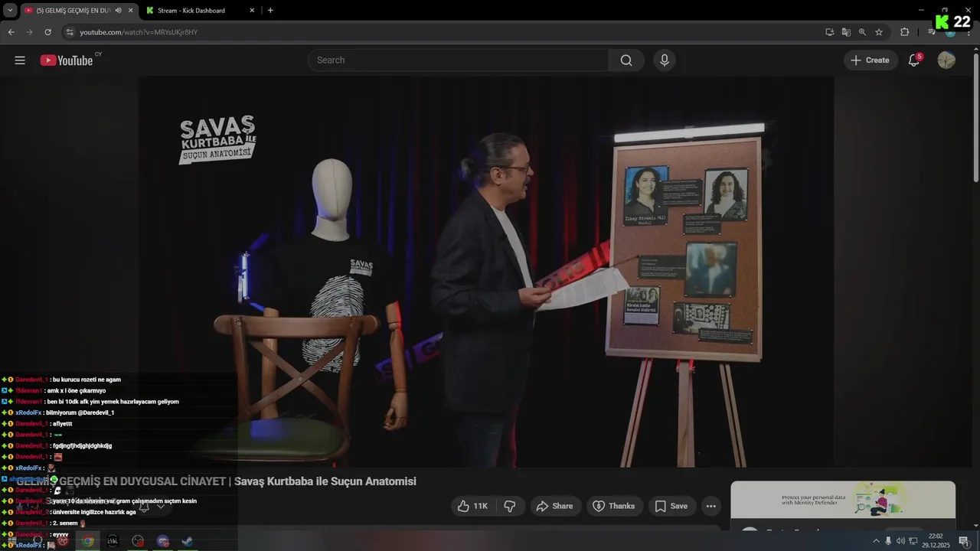
Task: Bookmark this page with the star
Action: point(879,32)
